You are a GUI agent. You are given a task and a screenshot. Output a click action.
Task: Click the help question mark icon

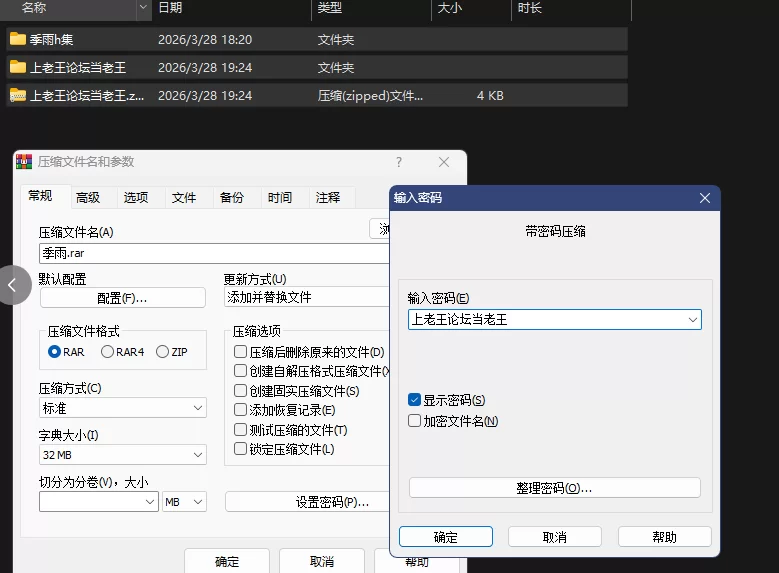click(399, 162)
